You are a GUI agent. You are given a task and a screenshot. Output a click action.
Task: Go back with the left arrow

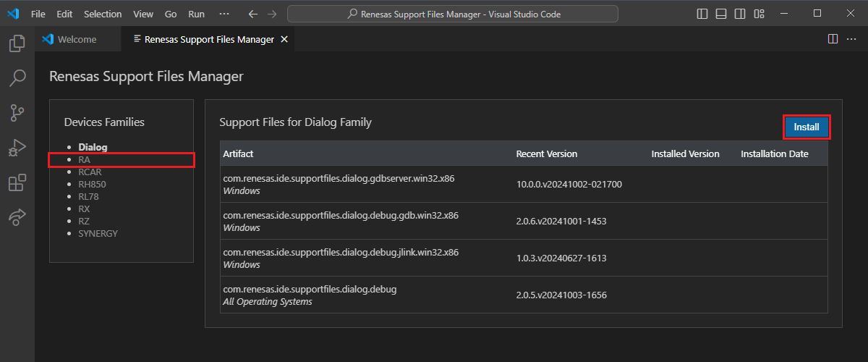pyautogui.click(x=252, y=14)
